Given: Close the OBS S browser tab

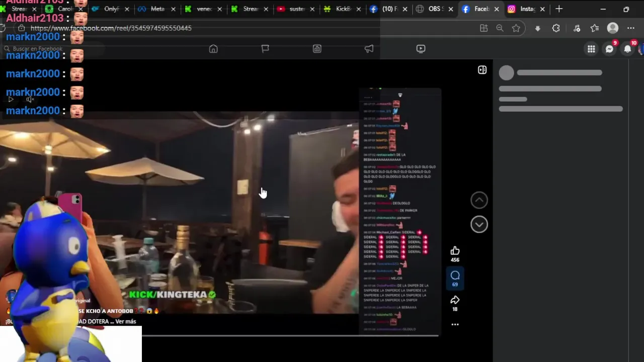Looking at the screenshot, I should (x=451, y=9).
